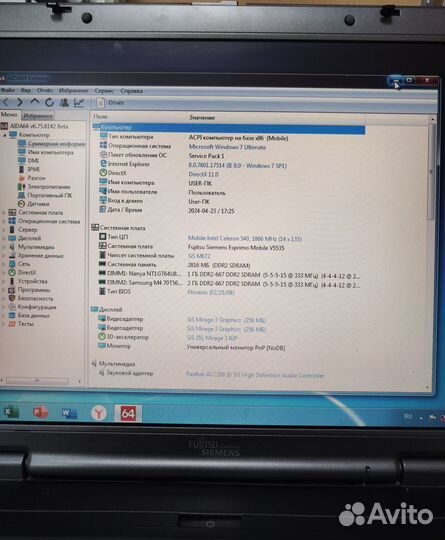The width and height of the screenshot is (445, 540).
Task: Expand Операционная система tree node
Action: [x=4, y=221]
